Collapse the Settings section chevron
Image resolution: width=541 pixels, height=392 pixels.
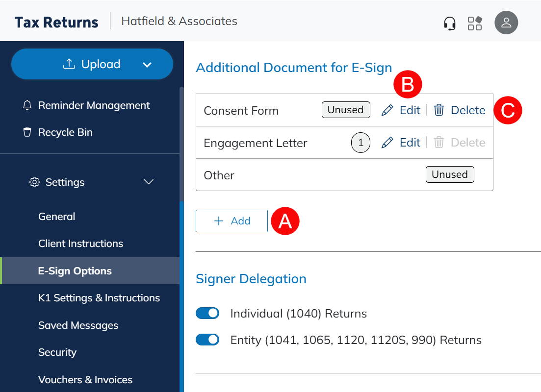(148, 182)
